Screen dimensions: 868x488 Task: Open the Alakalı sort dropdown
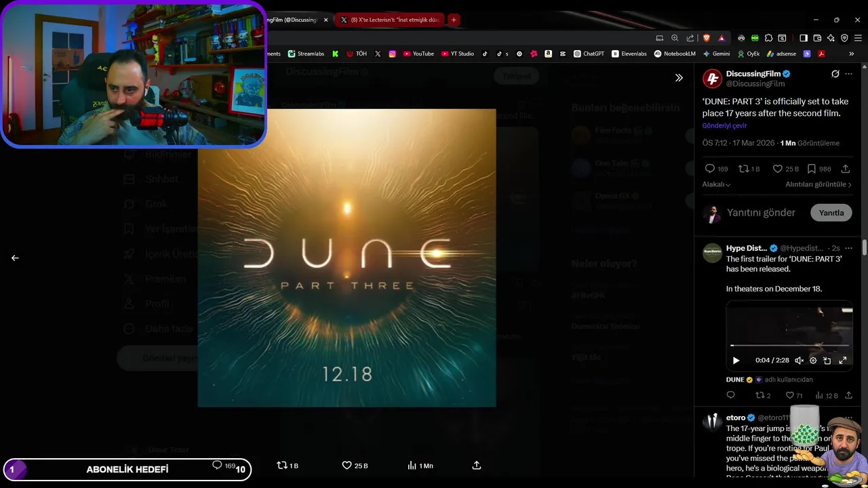[716, 184]
